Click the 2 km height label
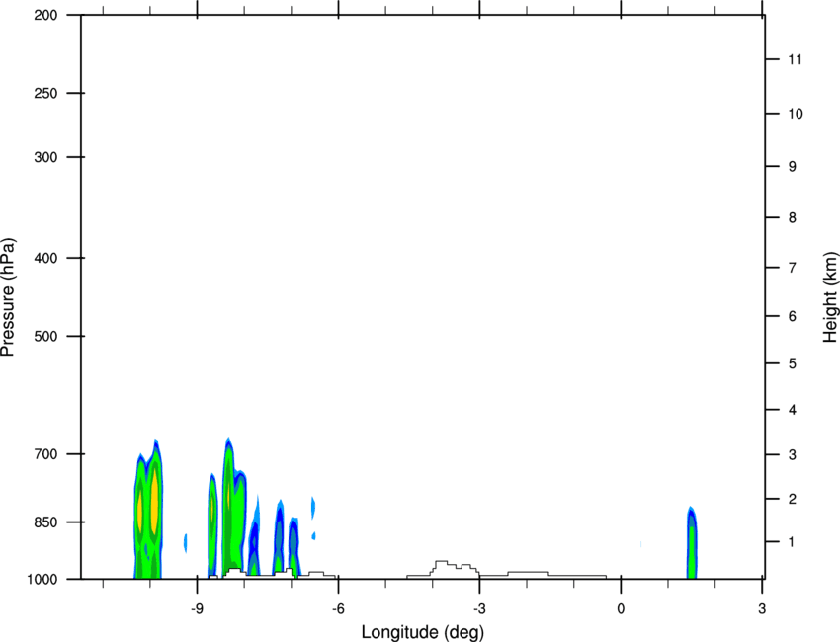840x642 pixels. pos(793,499)
